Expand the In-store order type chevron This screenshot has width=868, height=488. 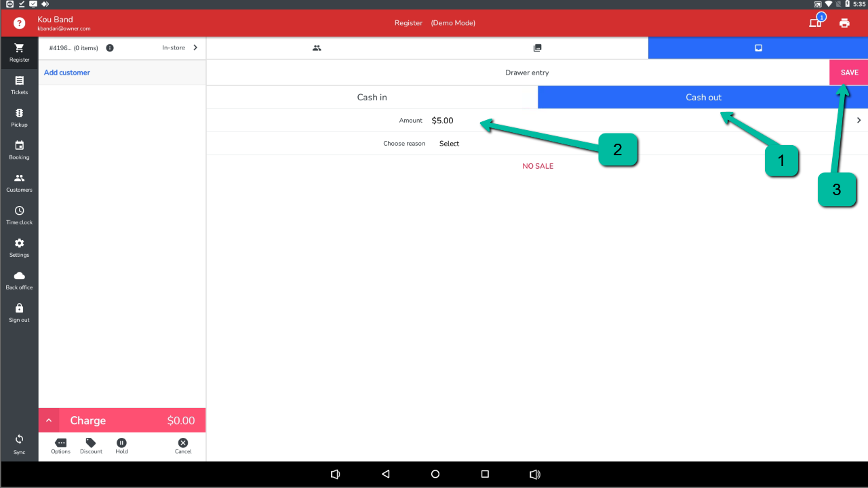pyautogui.click(x=195, y=48)
